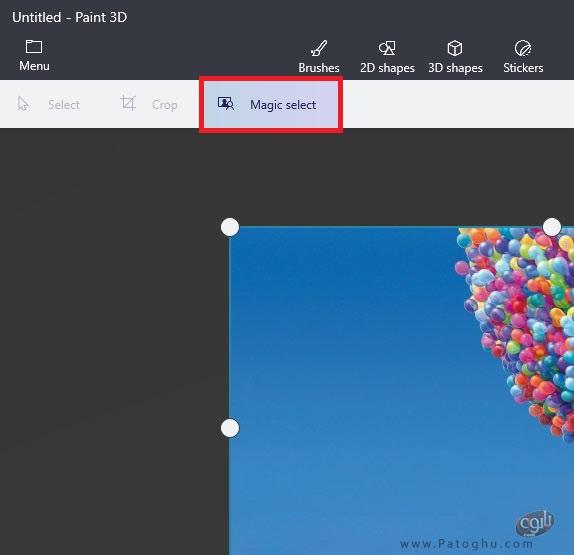Screen dimensions: 574x555
Task: Click the left-middle canvas resize handle
Action: coord(230,428)
